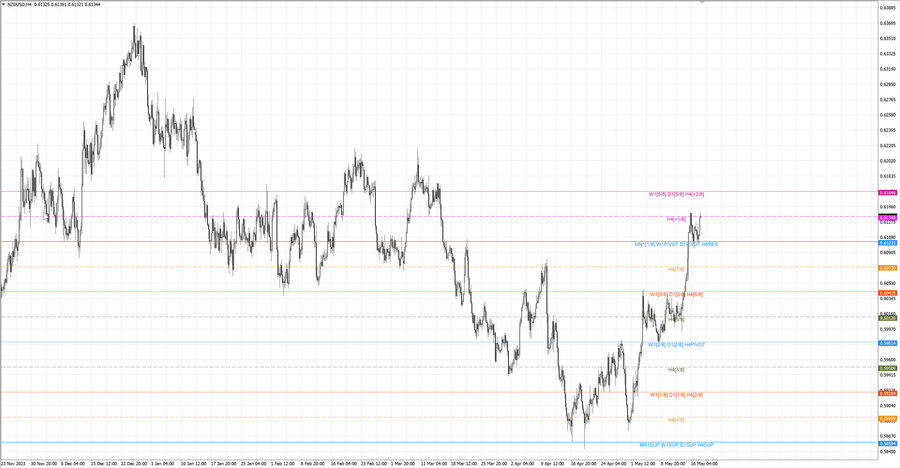Select the MN1SUP W1SUP D1SUP H4SUP label

tap(677, 445)
